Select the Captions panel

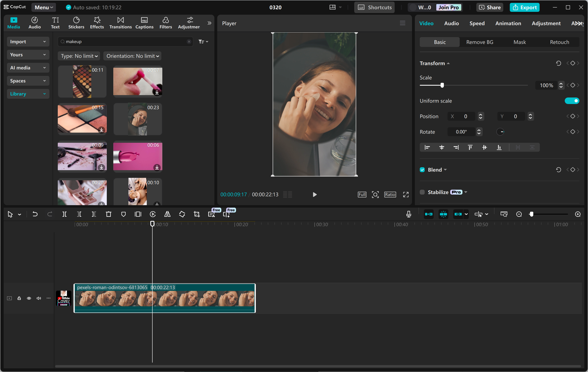[x=144, y=23]
